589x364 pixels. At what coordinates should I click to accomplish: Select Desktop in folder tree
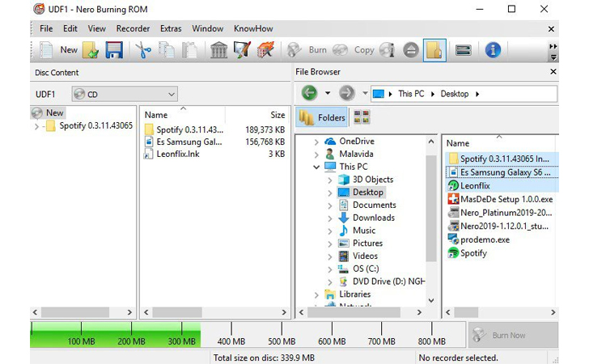pos(368,193)
